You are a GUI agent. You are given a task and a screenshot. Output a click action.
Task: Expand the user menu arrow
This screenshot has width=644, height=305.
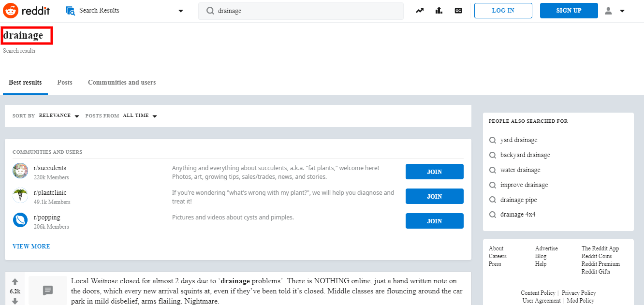pyautogui.click(x=622, y=11)
